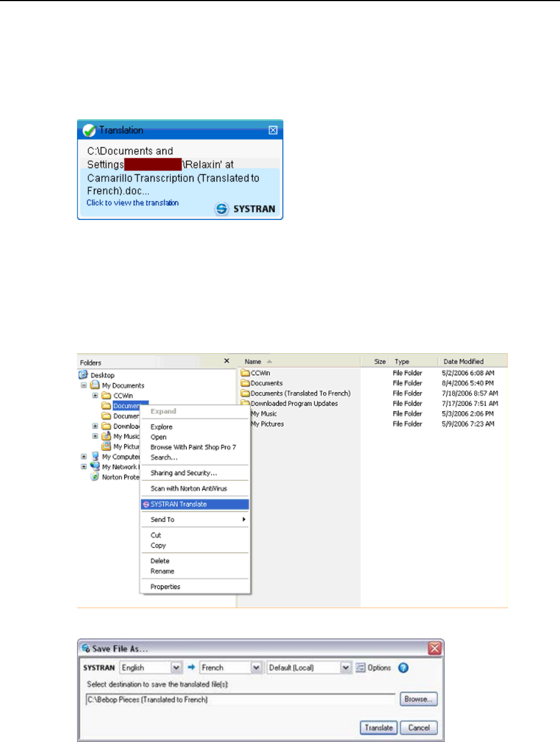Select the CCWin folder in tree

click(x=118, y=395)
